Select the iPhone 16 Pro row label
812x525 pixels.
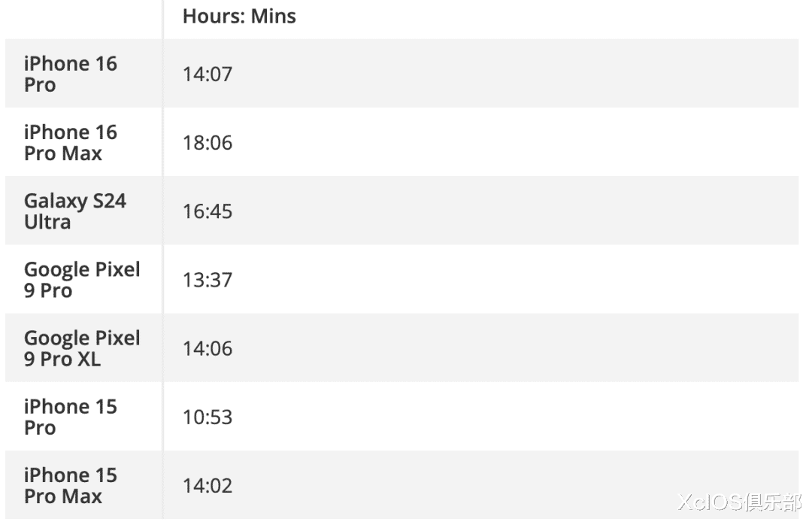(x=70, y=74)
